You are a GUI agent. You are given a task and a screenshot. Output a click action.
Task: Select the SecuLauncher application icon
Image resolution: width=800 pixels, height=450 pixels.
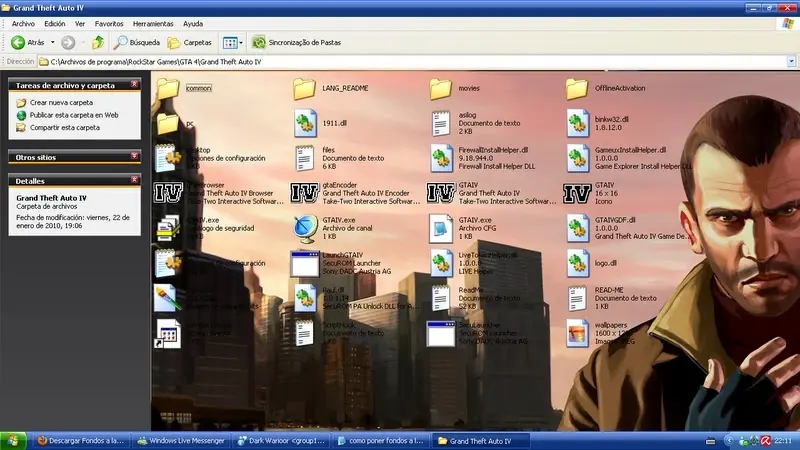[x=441, y=334]
